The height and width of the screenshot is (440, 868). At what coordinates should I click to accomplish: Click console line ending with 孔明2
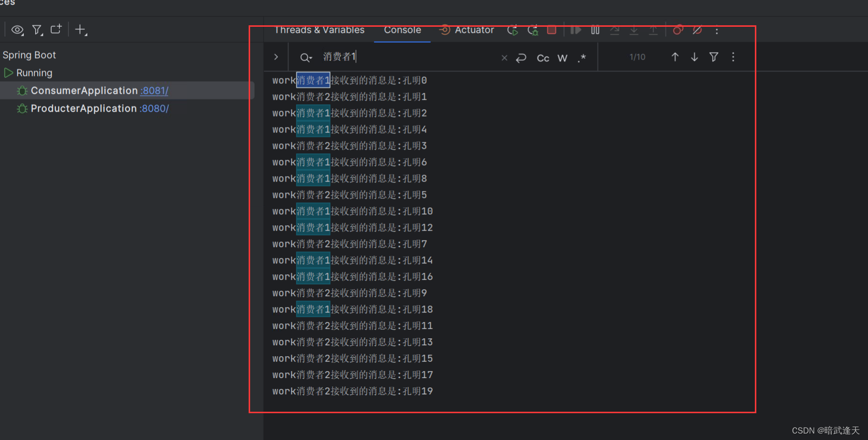349,113
